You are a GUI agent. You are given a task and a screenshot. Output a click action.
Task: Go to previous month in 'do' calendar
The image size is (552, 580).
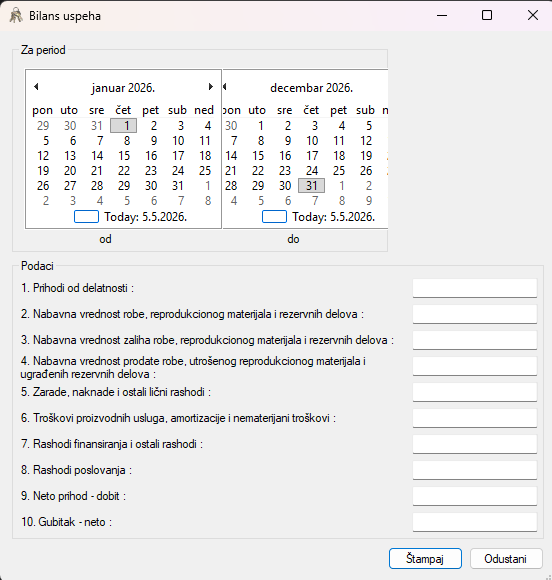click(225, 87)
